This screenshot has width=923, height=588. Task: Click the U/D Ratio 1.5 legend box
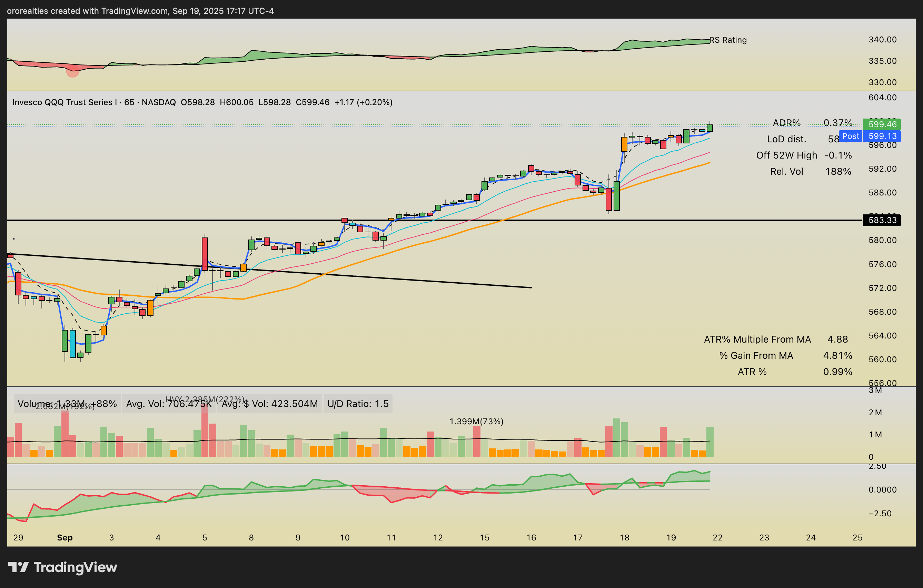coord(358,404)
